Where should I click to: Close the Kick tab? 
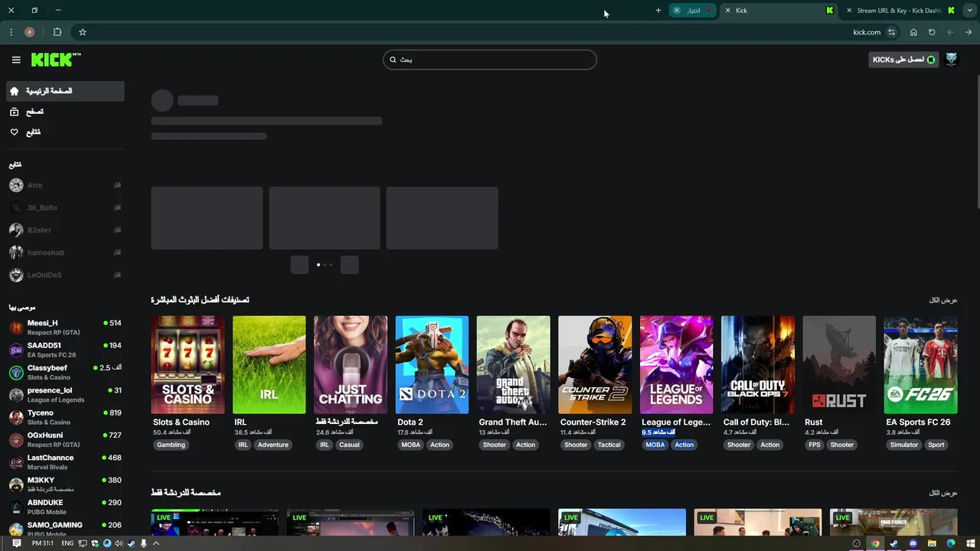pos(727,11)
